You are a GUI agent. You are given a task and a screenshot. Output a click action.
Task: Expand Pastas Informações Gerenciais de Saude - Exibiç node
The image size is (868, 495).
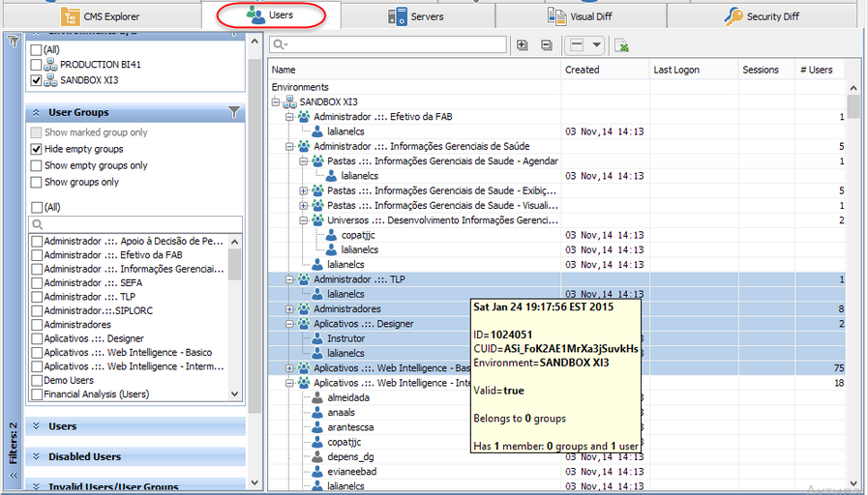pos(303,190)
